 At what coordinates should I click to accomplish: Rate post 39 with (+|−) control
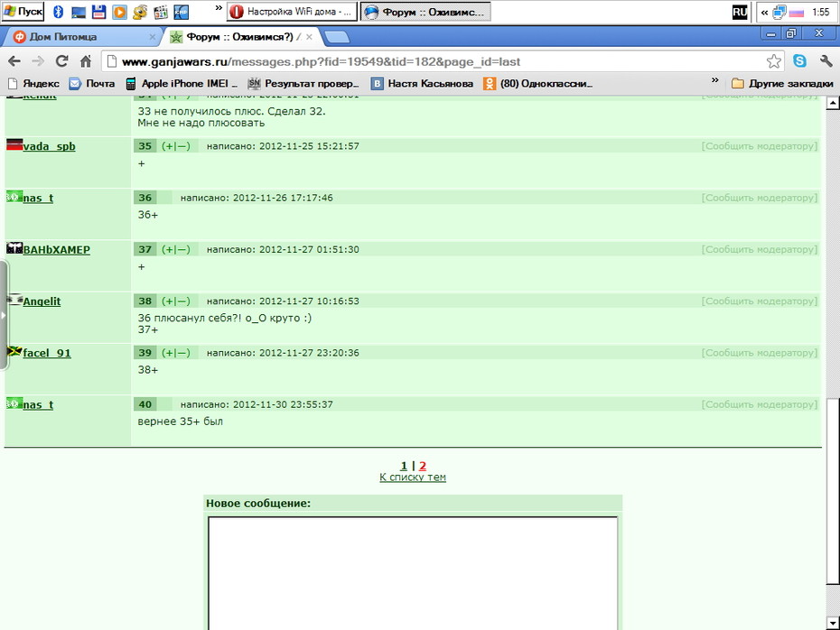pyautogui.click(x=176, y=353)
